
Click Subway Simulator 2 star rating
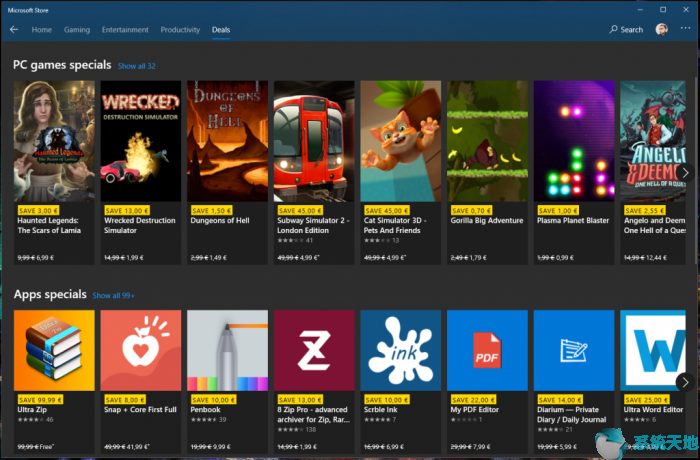point(295,240)
